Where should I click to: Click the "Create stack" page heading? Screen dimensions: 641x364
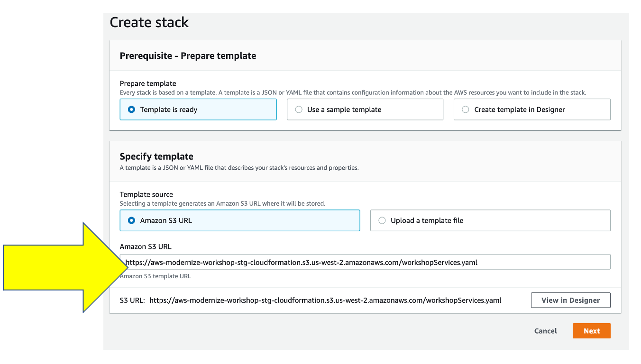(x=149, y=22)
